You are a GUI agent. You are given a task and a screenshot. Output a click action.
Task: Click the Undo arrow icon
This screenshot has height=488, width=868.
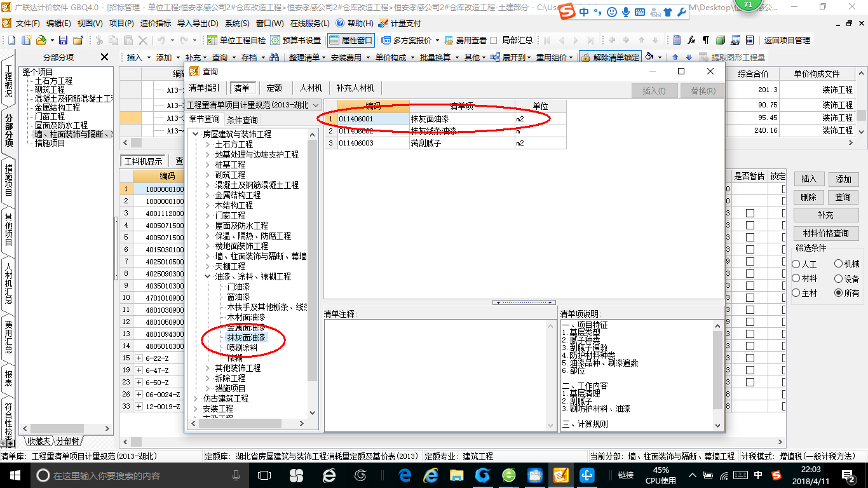pos(161,40)
